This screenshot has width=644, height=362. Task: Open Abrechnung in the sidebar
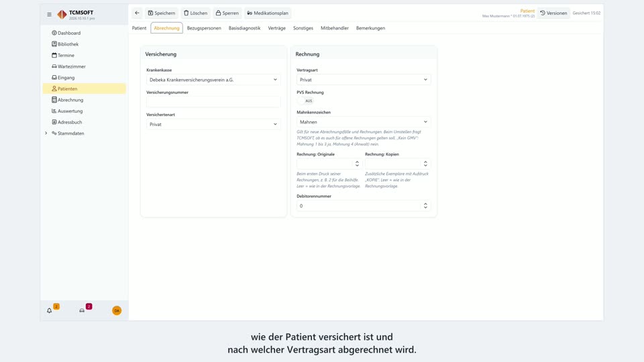pos(85,100)
